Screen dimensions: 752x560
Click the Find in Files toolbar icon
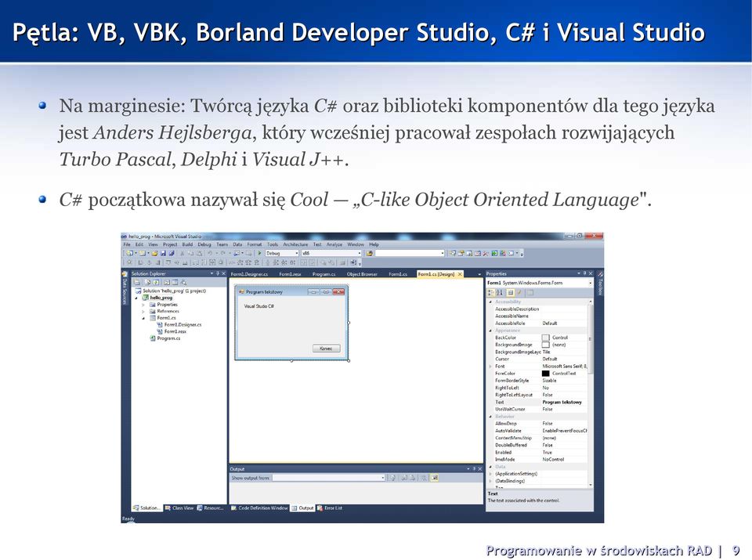point(370,253)
